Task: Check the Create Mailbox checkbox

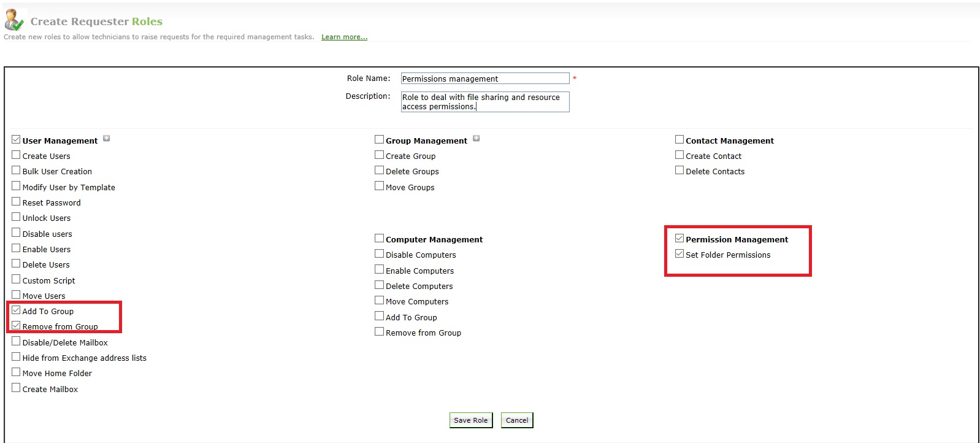Action: [16, 388]
